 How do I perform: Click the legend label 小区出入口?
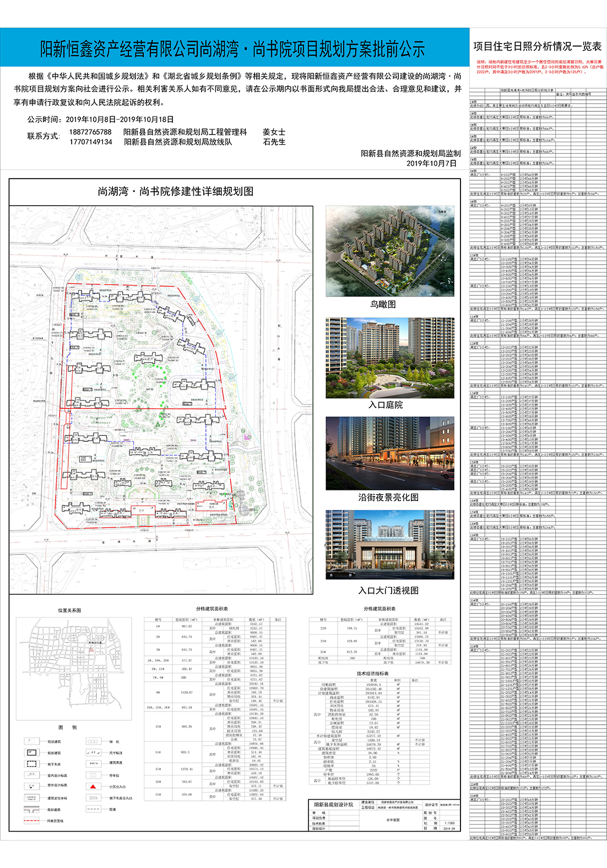pyautogui.click(x=117, y=787)
